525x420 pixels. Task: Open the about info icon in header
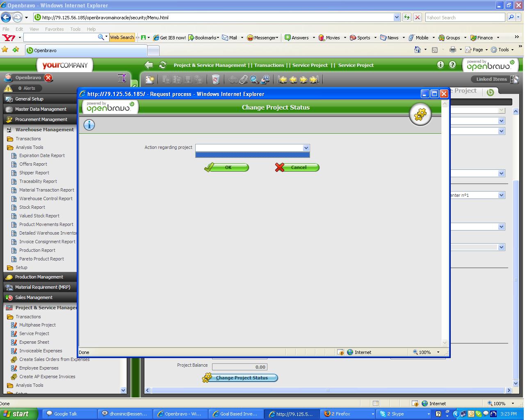(441, 64)
